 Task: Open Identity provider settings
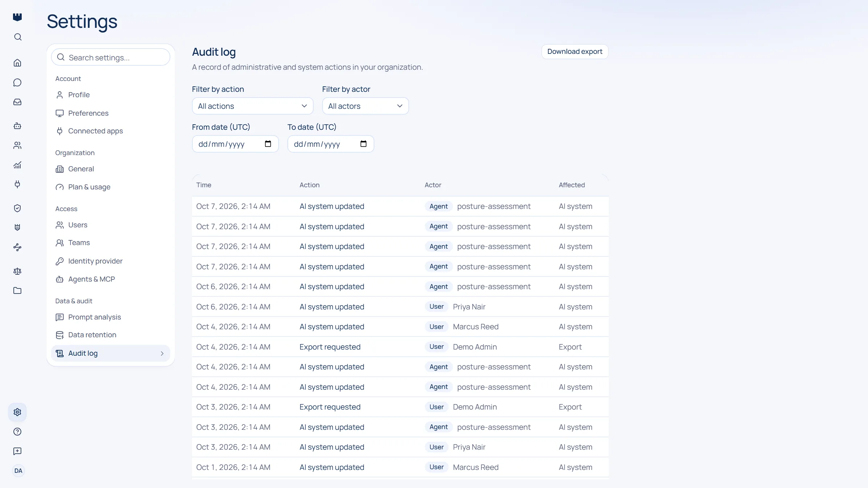[x=110, y=261]
